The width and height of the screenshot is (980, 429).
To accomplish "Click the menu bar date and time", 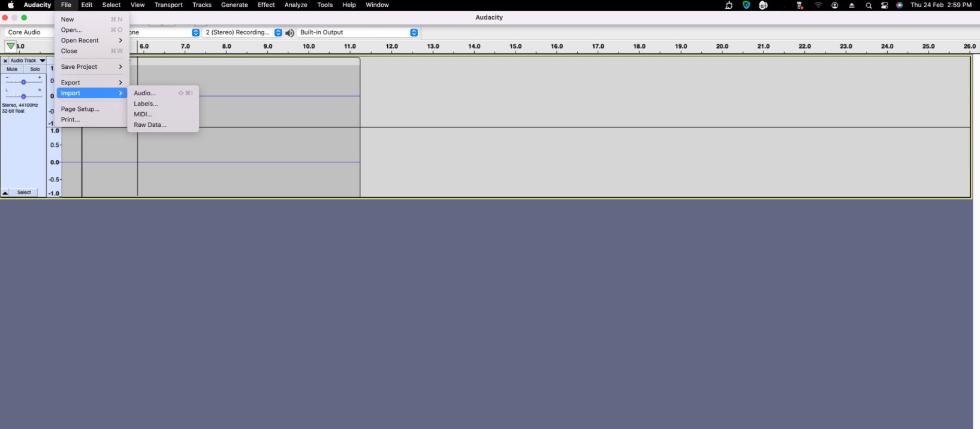I will [x=940, y=5].
